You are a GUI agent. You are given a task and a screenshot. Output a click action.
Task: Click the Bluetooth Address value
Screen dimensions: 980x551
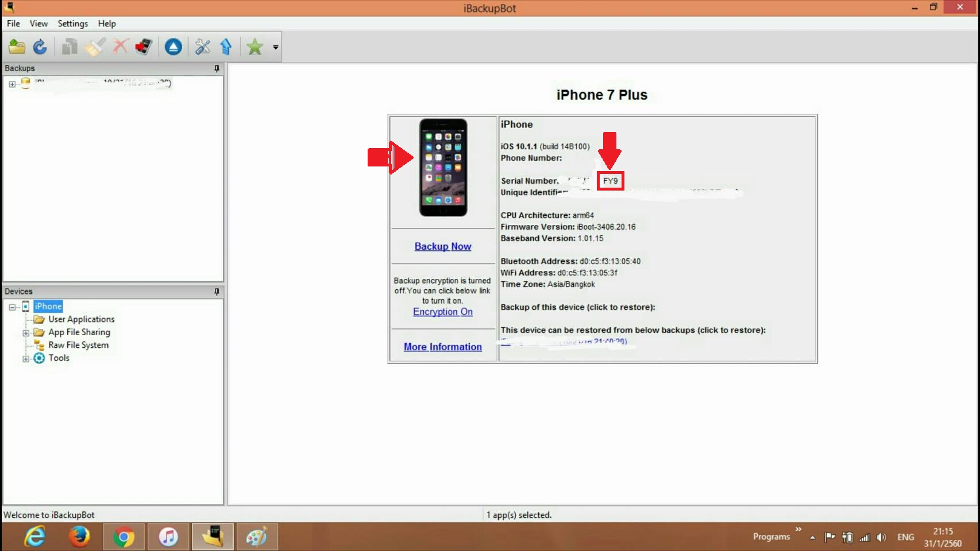tap(610, 261)
